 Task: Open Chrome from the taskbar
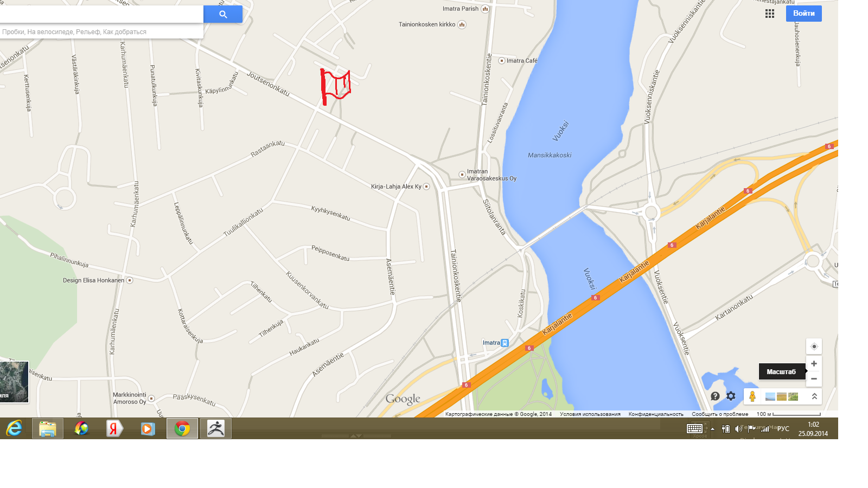point(182,428)
